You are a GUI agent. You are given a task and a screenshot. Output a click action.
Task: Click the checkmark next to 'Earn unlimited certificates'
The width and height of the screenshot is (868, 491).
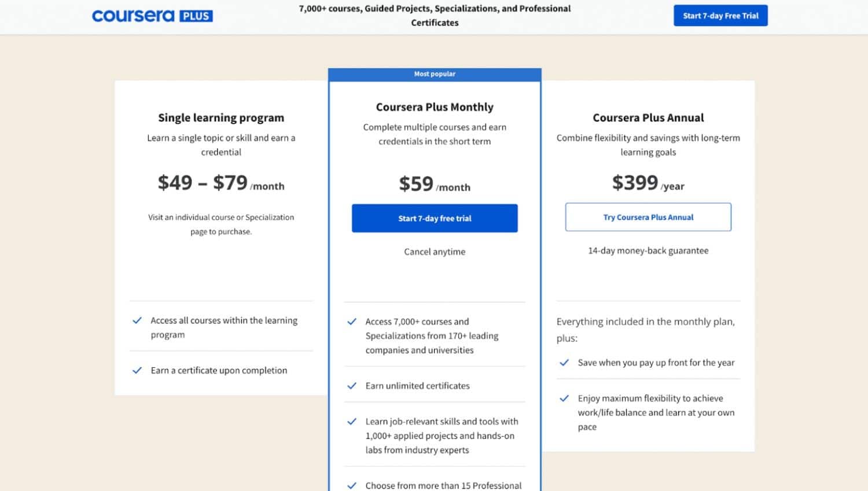coord(351,385)
